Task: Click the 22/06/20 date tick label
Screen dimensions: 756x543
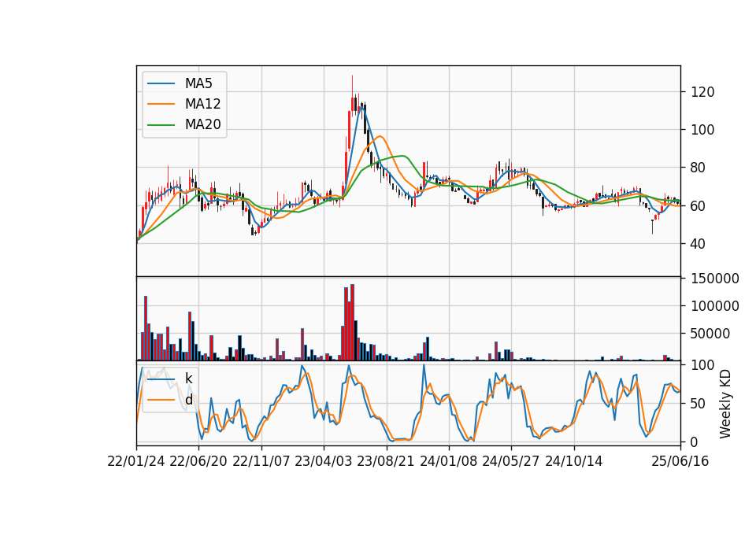Action: point(198,461)
